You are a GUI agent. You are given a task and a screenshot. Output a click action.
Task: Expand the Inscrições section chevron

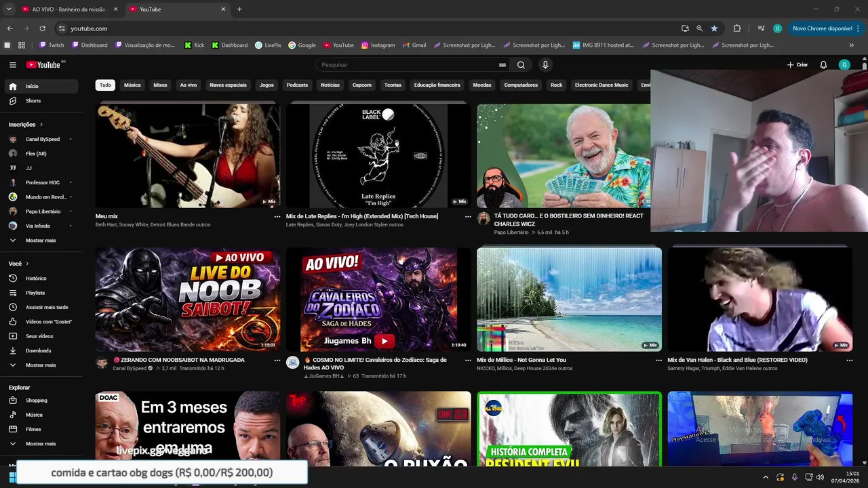click(x=41, y=125)
